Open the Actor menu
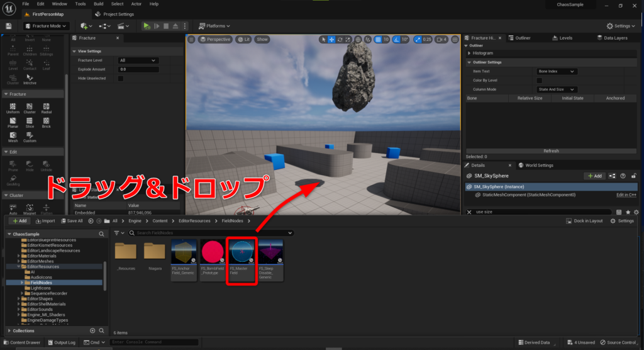The height and width of the screenshot is (350, 644). tap(136, 4)
